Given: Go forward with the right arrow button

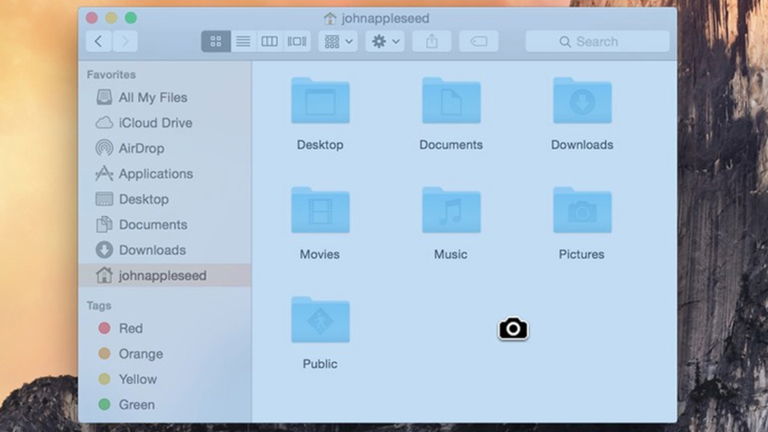Looking at the screenshot, I should click(125, 42).
